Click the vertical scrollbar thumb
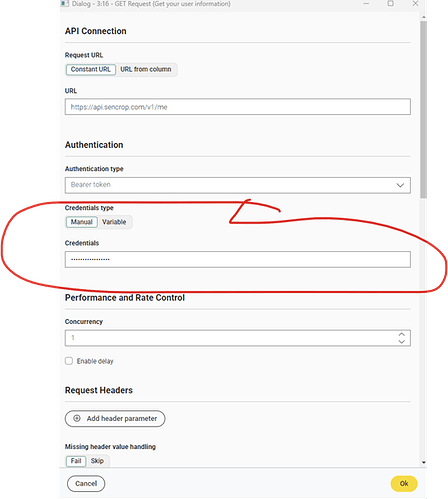This screenshot has height=499, width=448. click(424, 110)
